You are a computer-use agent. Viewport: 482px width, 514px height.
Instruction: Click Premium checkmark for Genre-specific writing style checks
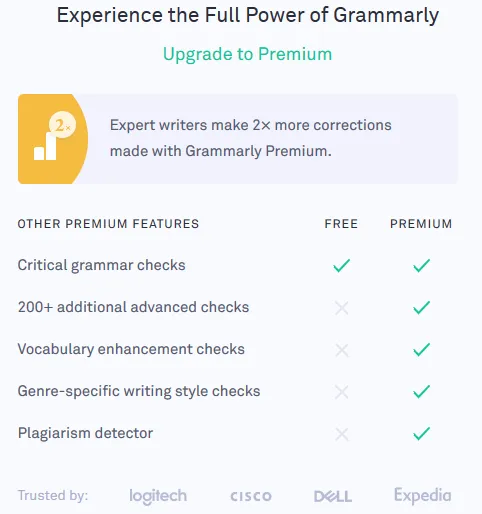[421, 391]
